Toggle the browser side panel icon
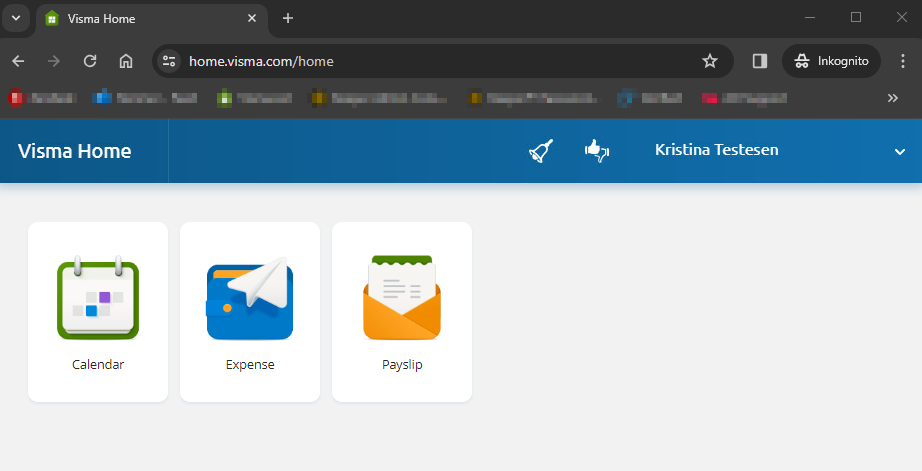The image size is (922, 471). (760, 61)
